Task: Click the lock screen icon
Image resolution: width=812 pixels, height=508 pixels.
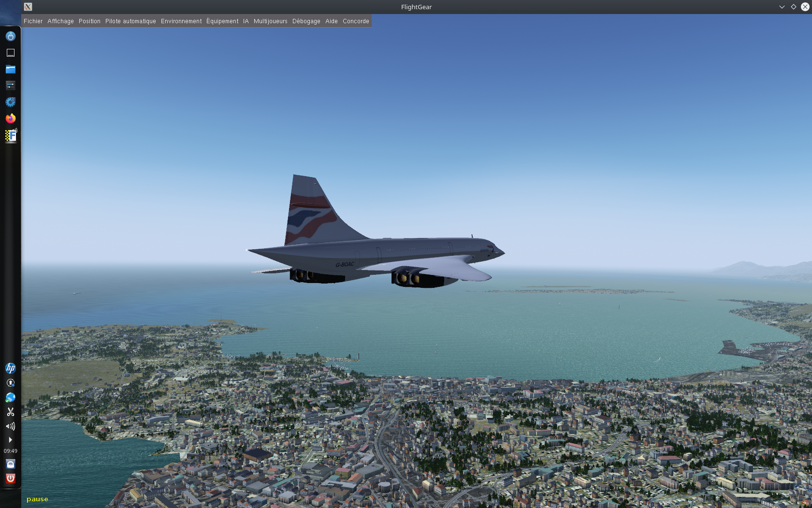Action: pos(11,464)
